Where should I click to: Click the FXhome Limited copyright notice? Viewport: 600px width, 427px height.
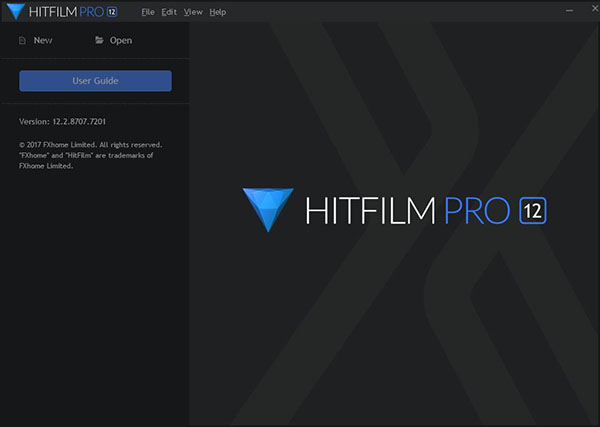point(91,155)
